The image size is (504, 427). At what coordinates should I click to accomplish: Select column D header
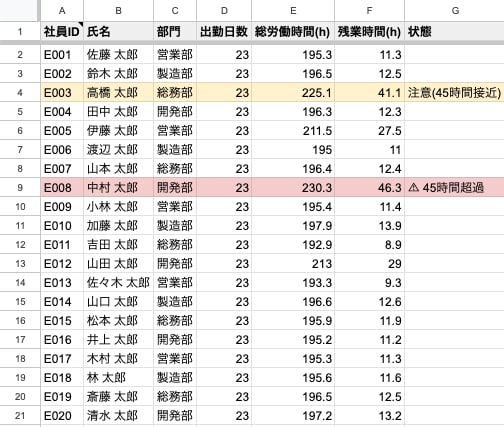point(224,11)
